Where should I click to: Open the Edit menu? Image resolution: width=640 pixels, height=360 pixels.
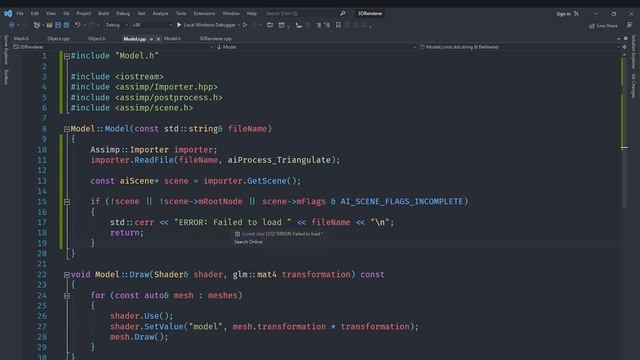(35, 13)
